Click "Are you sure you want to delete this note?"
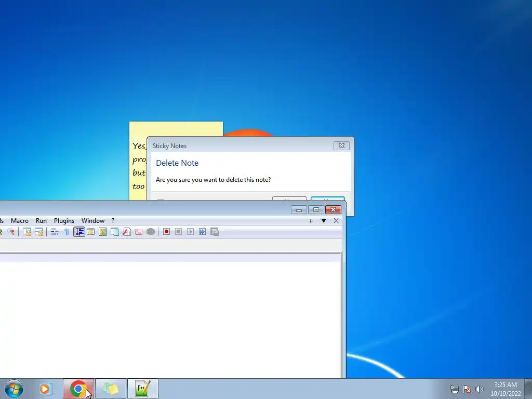Viewport: 532px width, 399px height. point(213,179)
